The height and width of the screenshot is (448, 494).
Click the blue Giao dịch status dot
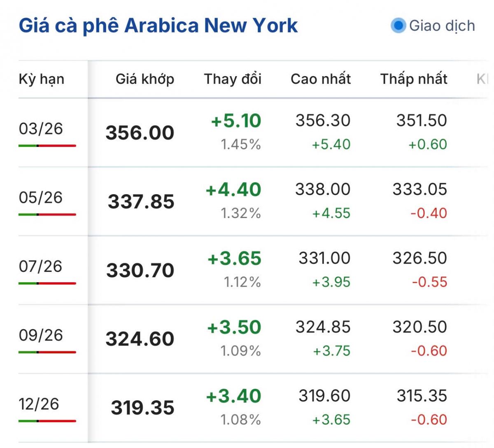click(398, 26)
